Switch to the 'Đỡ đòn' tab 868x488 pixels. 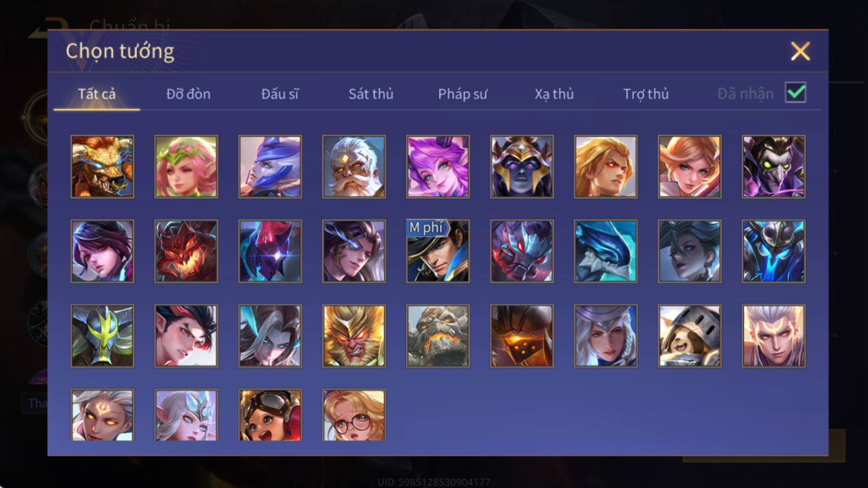(188, 94)
